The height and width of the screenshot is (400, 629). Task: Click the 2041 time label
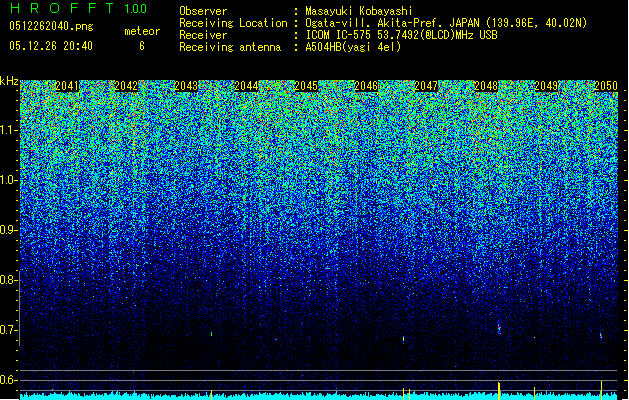click(67, 86)
